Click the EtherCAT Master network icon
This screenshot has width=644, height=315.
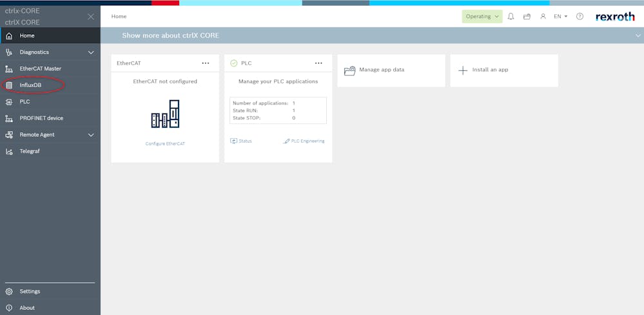click(9, 68)
